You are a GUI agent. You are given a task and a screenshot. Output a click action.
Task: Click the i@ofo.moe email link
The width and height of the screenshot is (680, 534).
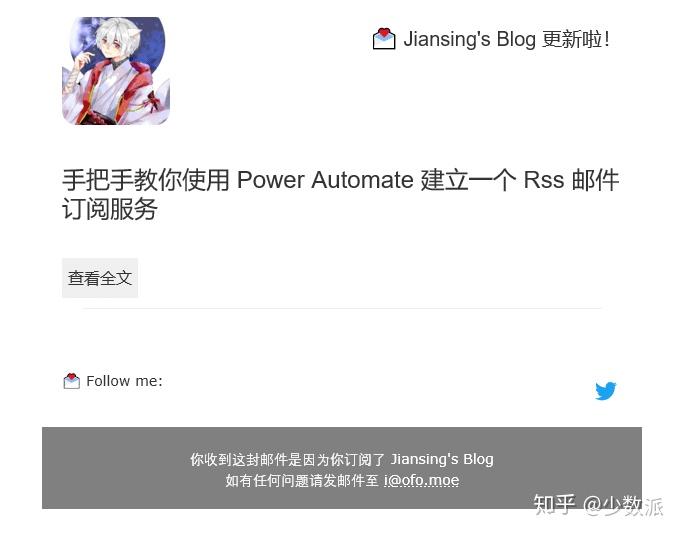422,480
